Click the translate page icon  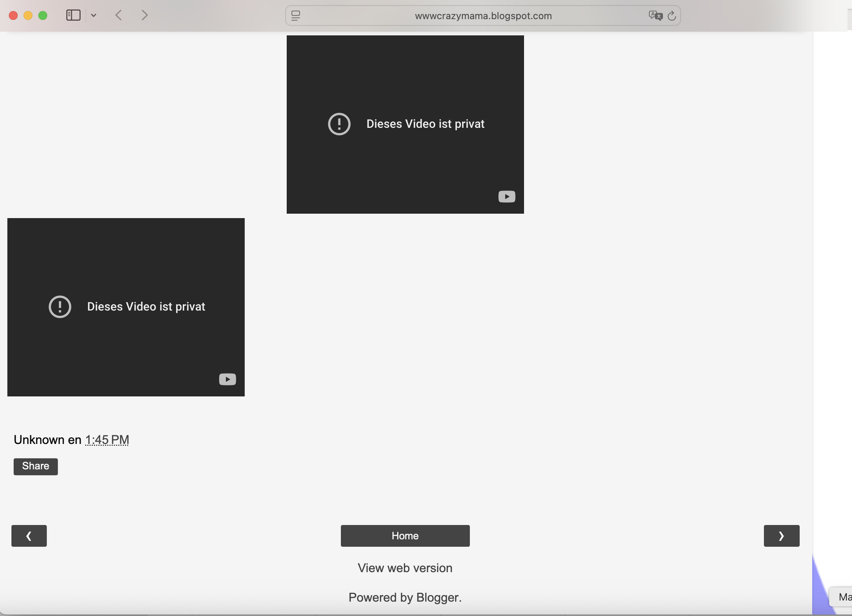point(655,16)
